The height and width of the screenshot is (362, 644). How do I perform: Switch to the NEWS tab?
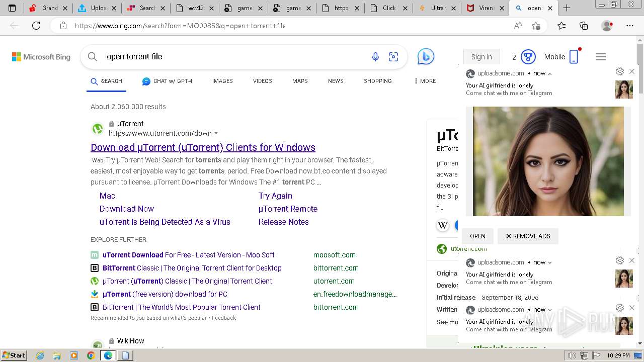click(x=336, y=81)
